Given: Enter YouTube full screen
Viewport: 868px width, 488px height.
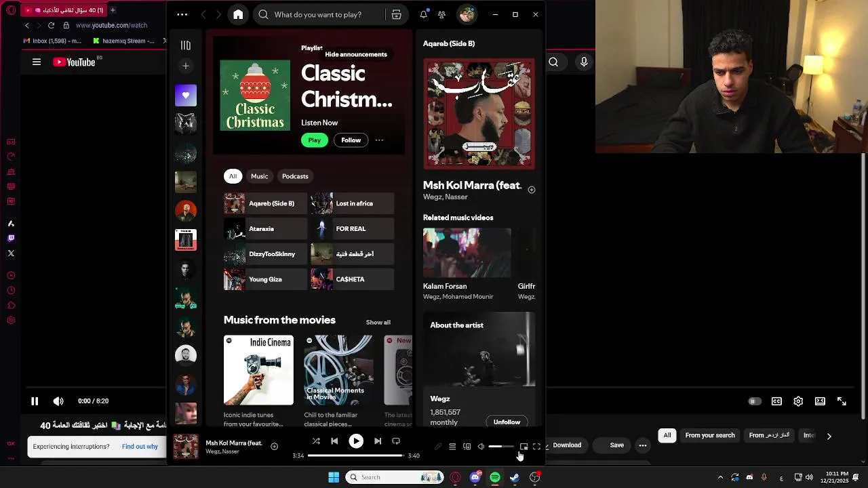Looking at the screenshot, I should (x=842, y=401).
